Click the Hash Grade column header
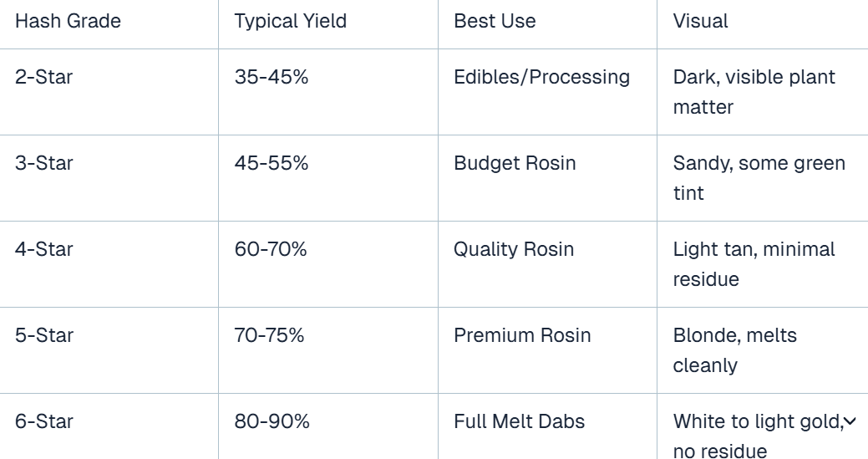This screenshot has width=868, height=459. 69,21
